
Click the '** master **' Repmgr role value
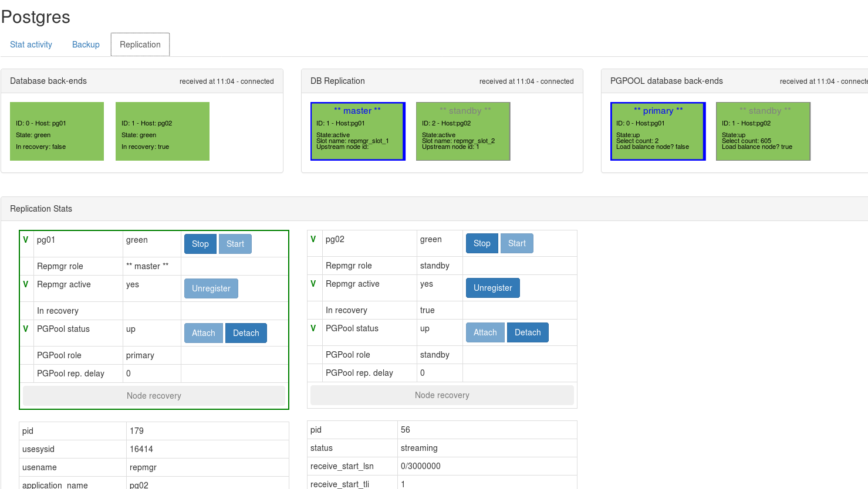[x=147, y=266]
